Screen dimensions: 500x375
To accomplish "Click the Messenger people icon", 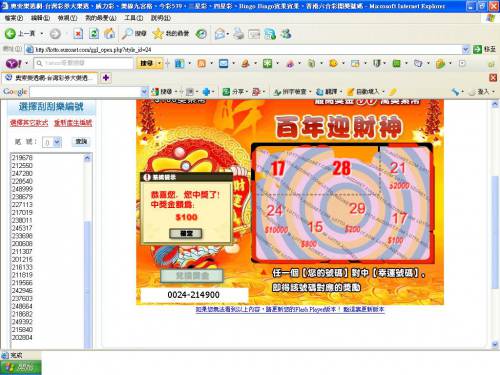I will point(286,34).
